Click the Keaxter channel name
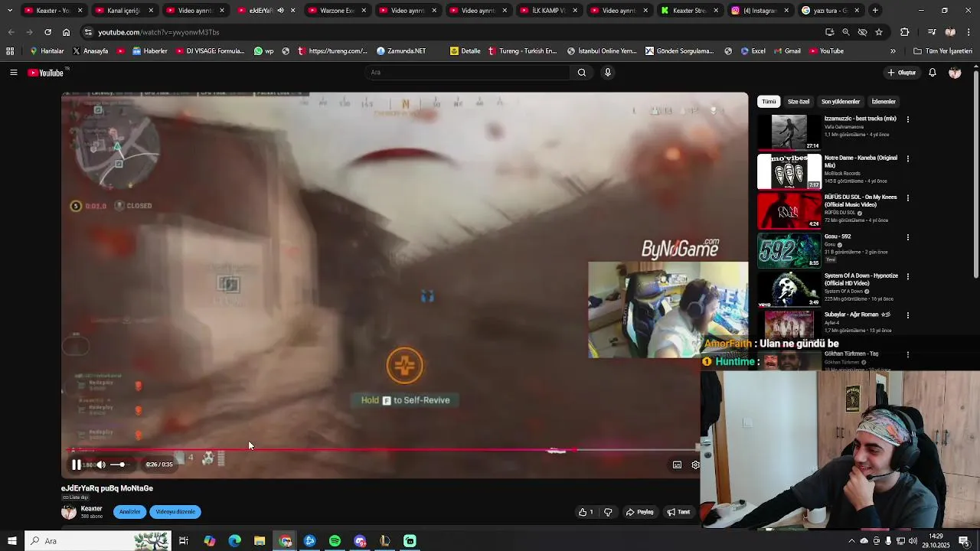 pos(92,509)
